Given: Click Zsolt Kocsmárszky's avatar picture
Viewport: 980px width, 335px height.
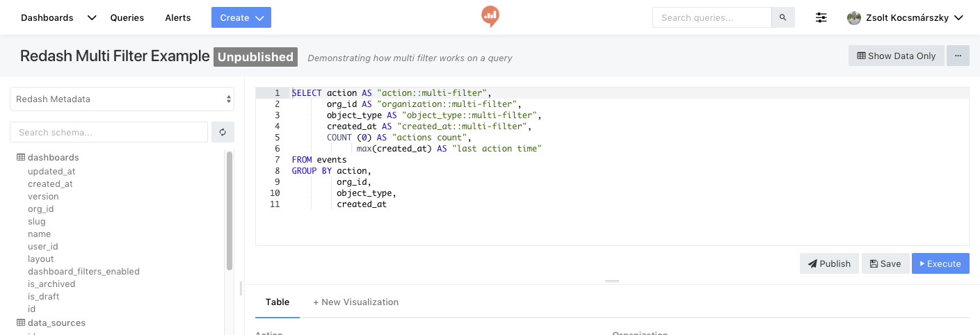Looking at the screenshot, I should click(x=854, y=18).
